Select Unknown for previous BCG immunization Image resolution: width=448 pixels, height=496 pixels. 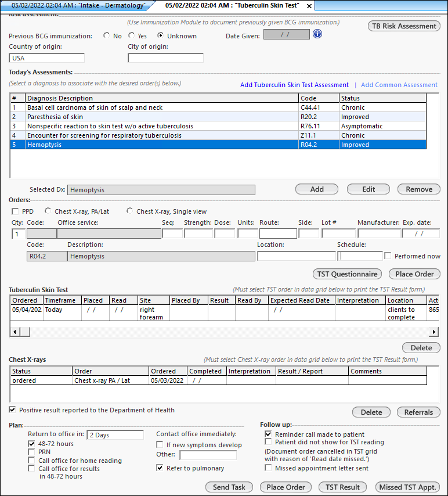pyautogui.click(x=160, y=35)
